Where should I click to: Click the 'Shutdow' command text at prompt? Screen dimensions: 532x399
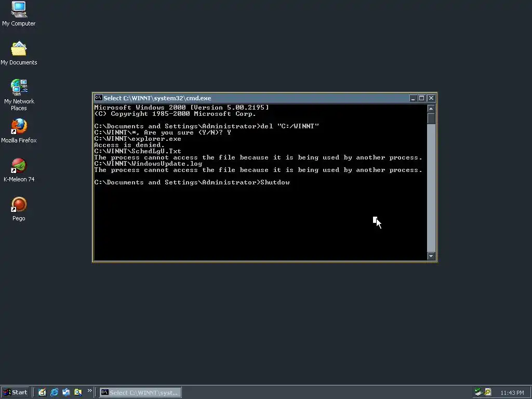[x=275, y=182]
